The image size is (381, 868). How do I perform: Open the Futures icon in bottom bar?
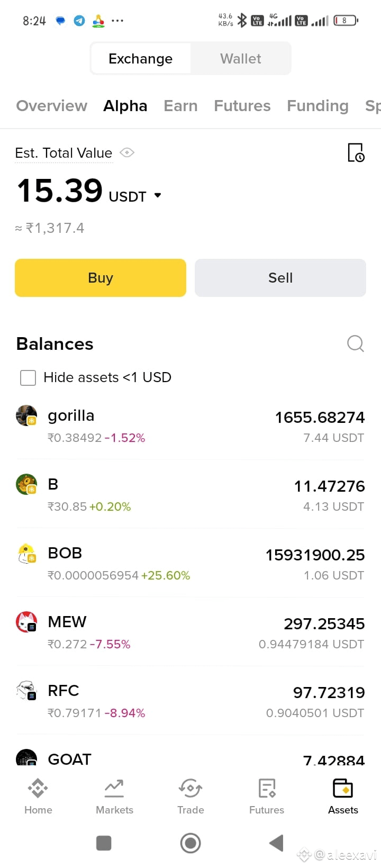(267, 788)
